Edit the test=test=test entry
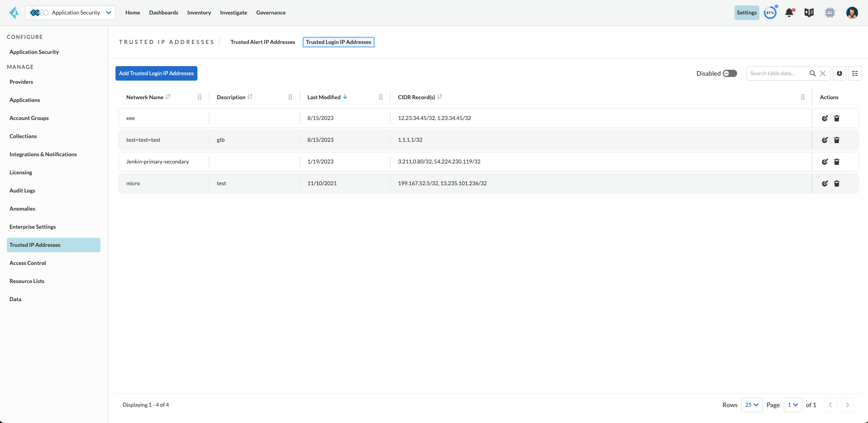 tap(825, 140)
